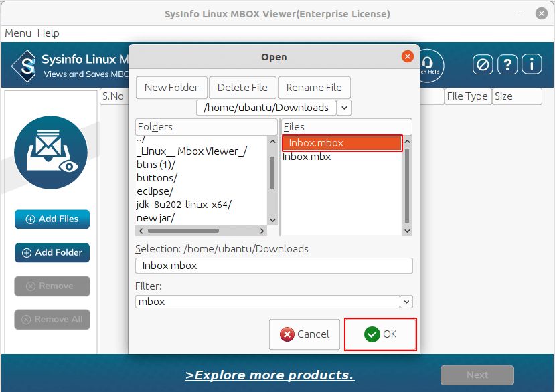Click the greyed Remove button
Screen dimensions: 555x392
coord(52,286)
